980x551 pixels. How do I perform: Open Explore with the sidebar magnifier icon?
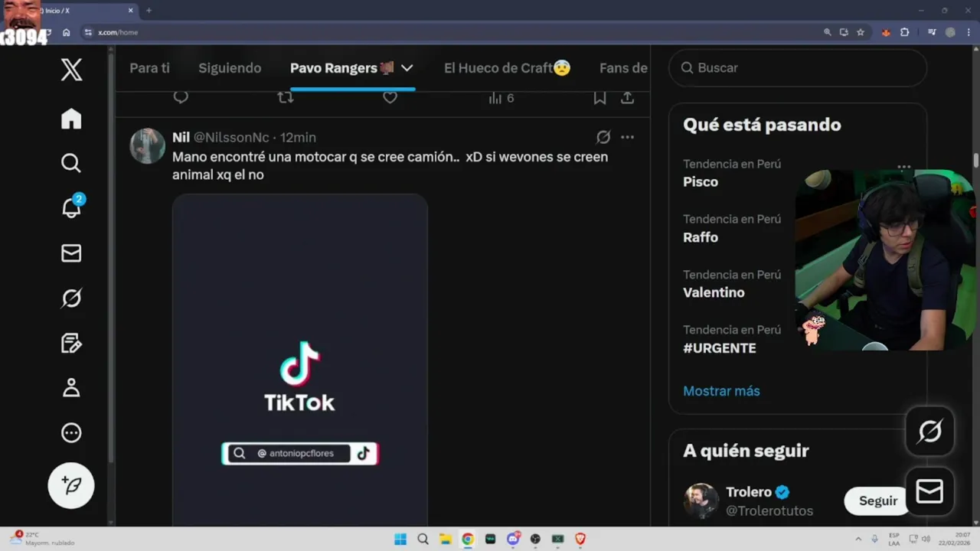[x=71, y=163]
